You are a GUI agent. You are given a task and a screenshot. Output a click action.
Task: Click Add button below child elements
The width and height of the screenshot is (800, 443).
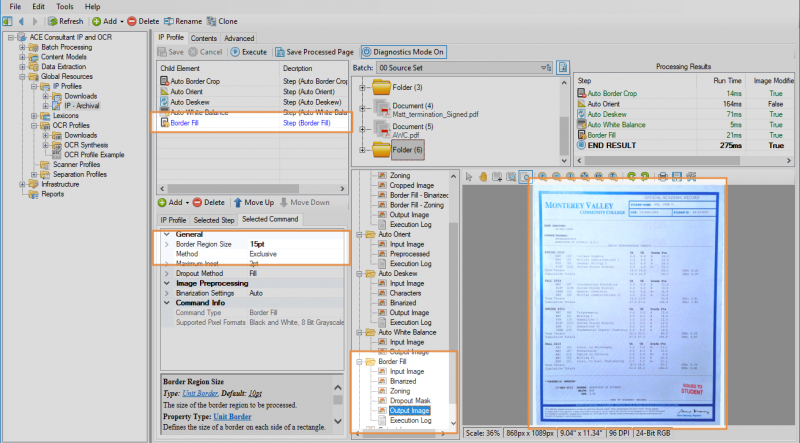point(171,203)
